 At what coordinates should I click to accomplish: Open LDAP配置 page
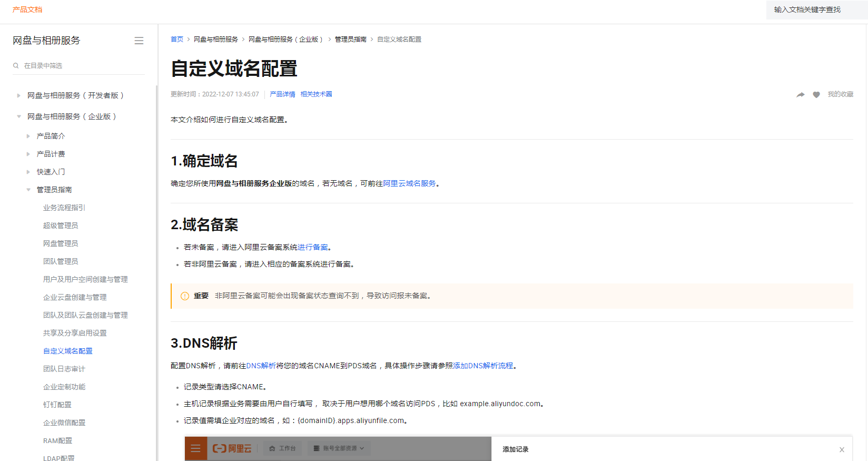59,457
